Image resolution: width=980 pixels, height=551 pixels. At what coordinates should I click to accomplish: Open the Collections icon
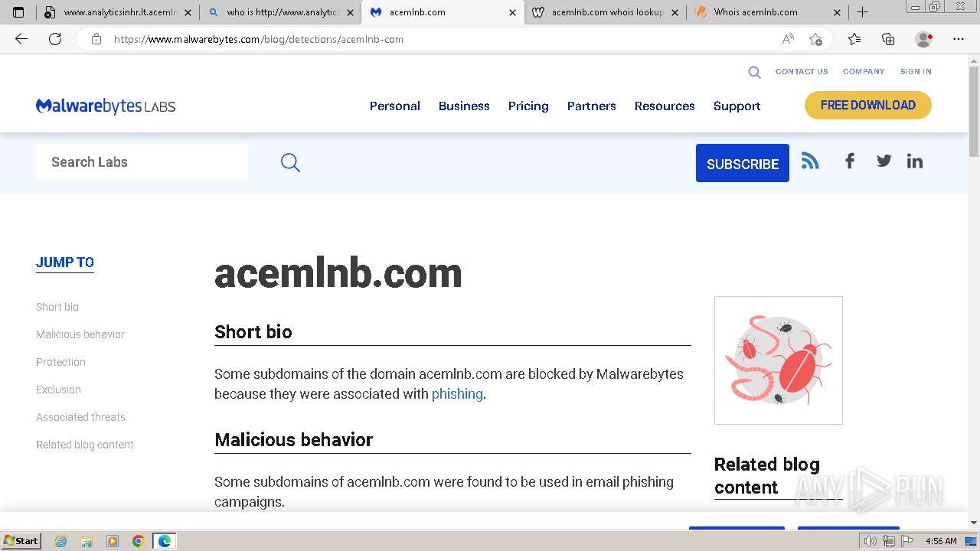click(888, 39)
